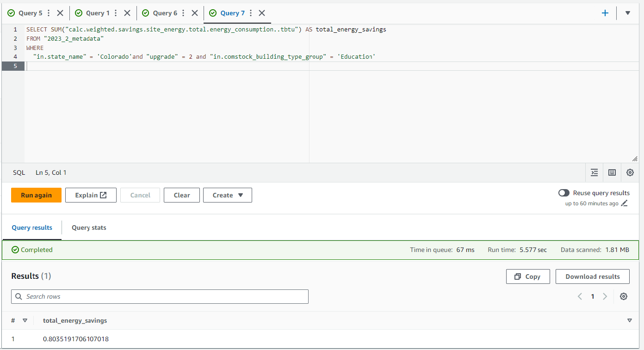Click the Run again button
The height and width of the screenshot is (350, 644).
(36, 195)
